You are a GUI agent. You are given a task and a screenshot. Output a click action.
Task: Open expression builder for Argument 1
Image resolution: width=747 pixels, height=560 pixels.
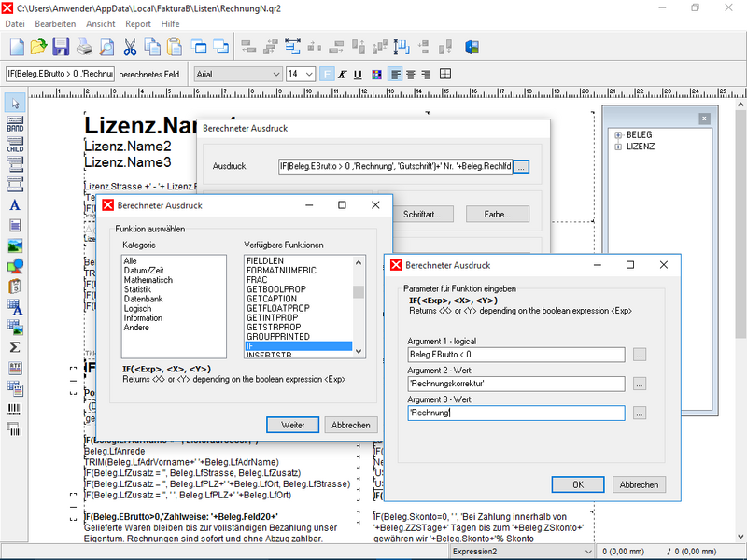[x=640, y=355]
